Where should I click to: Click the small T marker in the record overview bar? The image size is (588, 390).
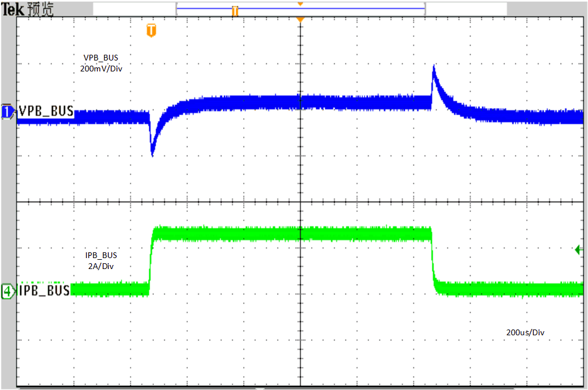click(235, 11)
